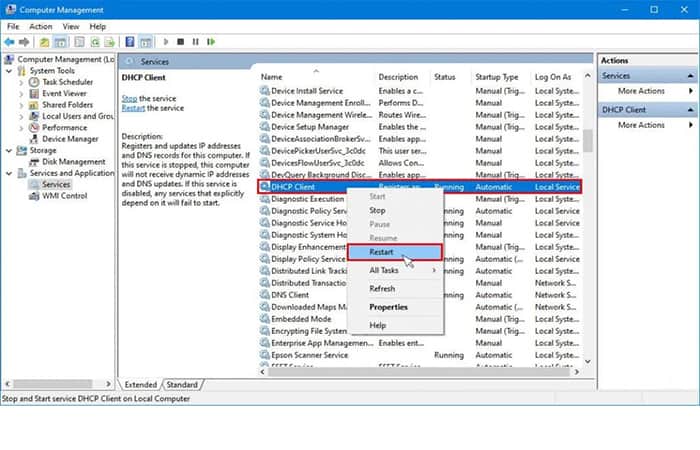Click the Forward arrow toolbar icon
The image size is (700, 450).
(x=24, y=42)
